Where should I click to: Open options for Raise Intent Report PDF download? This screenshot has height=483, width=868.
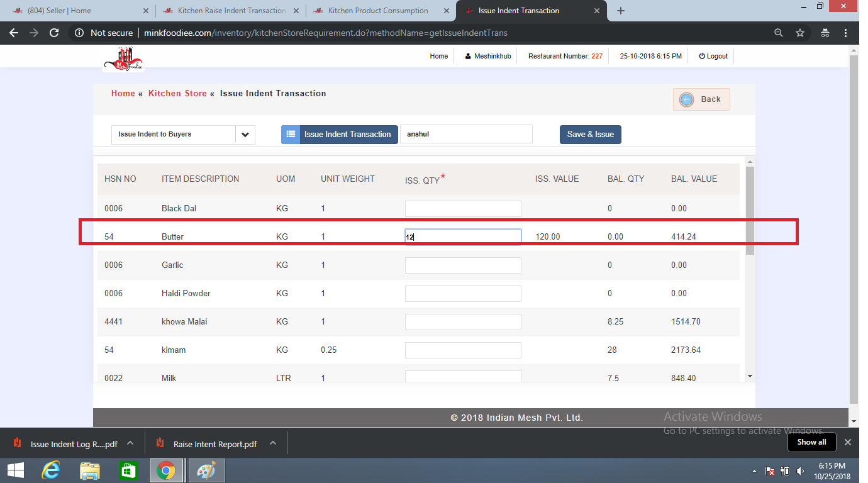273,443
